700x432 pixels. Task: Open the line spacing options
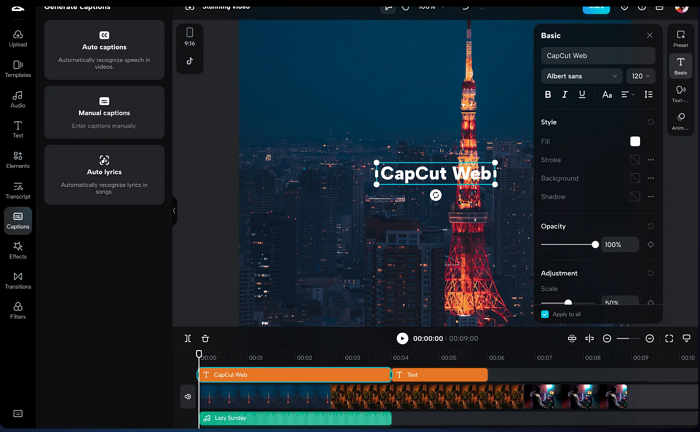pyautogui.click(x=649, y=95)
